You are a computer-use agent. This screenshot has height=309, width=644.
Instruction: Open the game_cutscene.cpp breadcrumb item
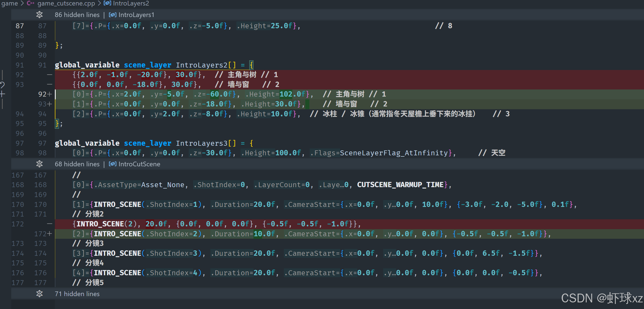point(66,3)
